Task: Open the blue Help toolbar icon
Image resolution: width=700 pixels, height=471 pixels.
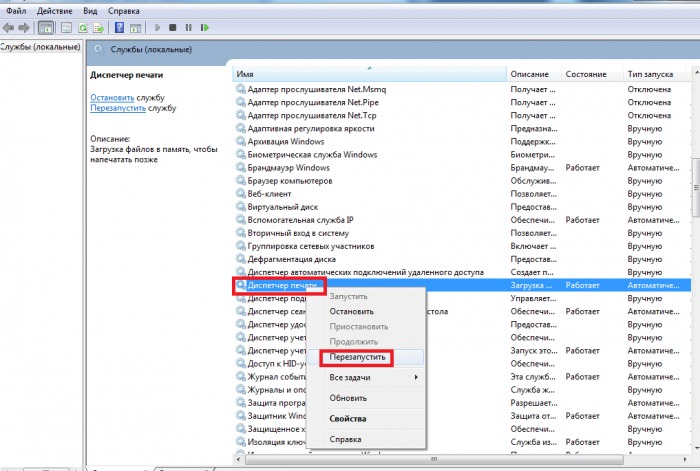Action: pyautogui.click(x=121, y=27)
